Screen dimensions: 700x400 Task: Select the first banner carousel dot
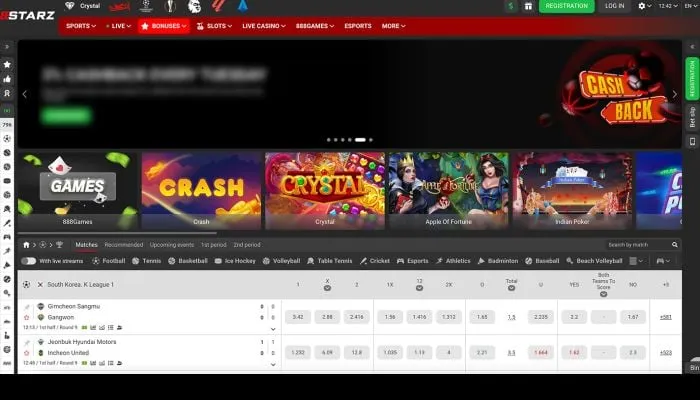pos(329,140)
